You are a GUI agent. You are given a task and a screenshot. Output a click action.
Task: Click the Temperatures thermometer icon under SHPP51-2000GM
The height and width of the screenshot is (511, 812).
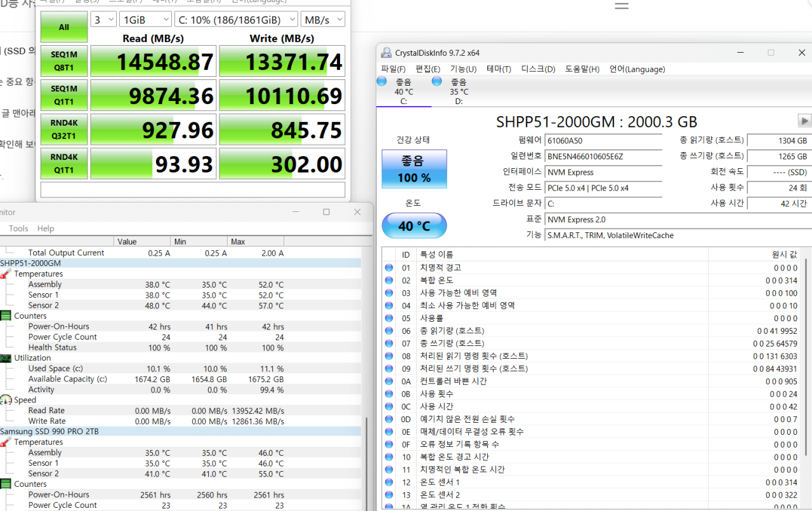[x=5, y=274]
